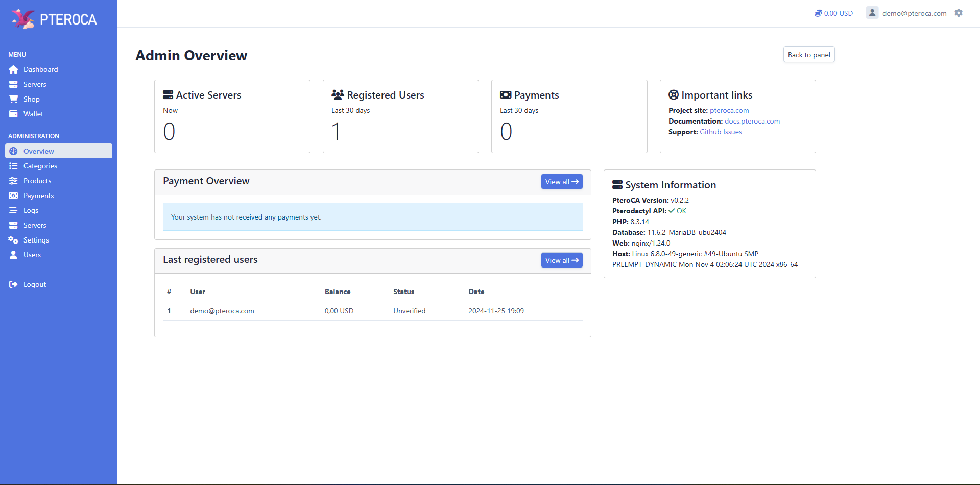Click the Shop cart icon

point(13,99)
